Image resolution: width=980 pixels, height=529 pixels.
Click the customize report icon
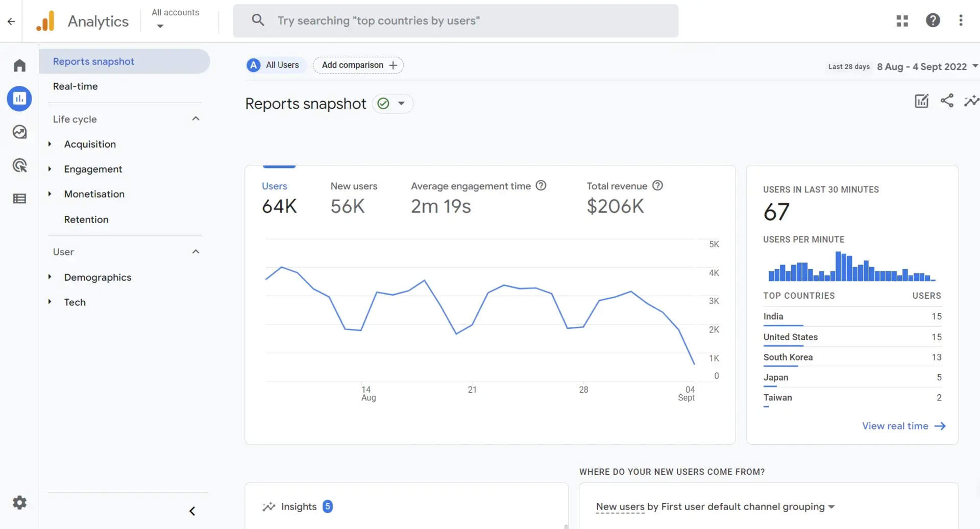(921, 101)
